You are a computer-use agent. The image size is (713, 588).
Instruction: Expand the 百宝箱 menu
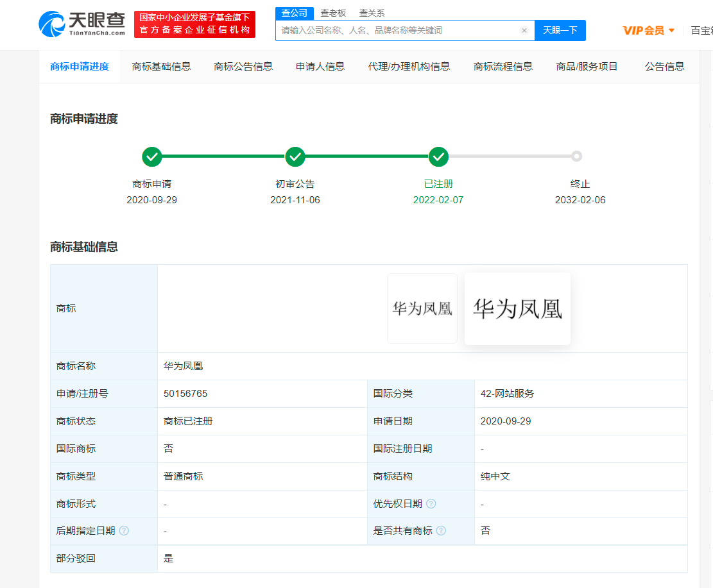704,30
